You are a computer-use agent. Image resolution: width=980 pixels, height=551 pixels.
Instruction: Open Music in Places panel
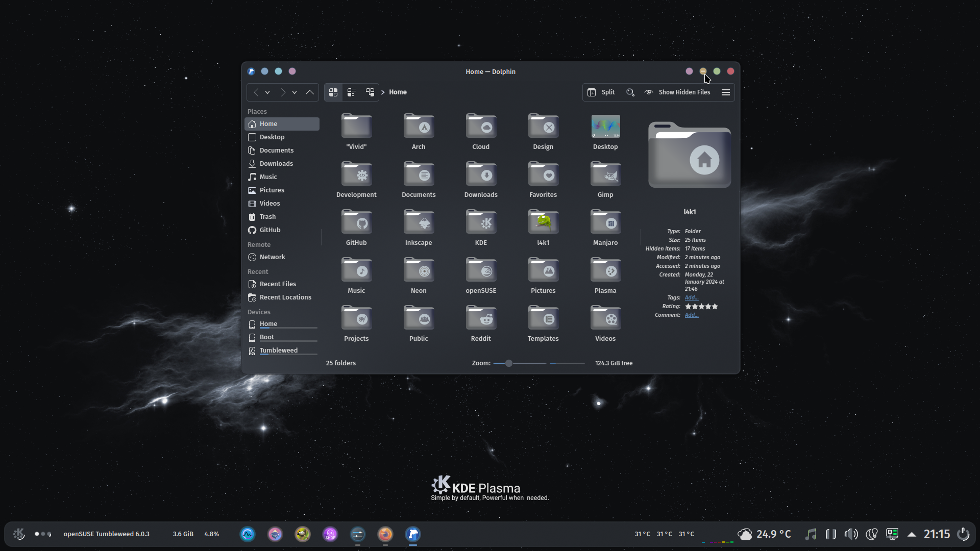click(282, 177)
